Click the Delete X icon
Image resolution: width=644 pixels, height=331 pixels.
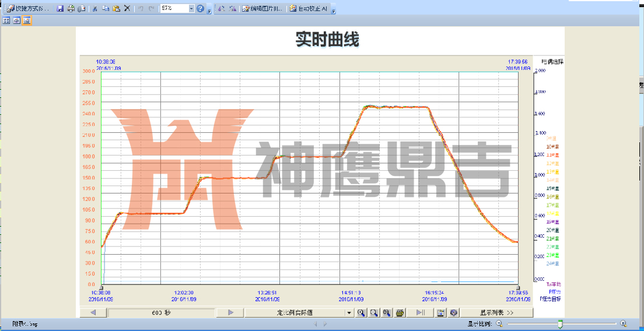tap(127, 8)
